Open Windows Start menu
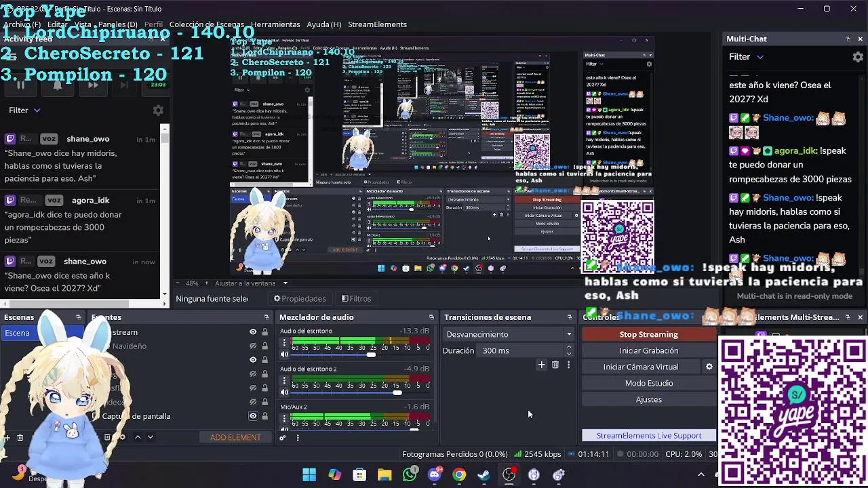 point(309,474)
